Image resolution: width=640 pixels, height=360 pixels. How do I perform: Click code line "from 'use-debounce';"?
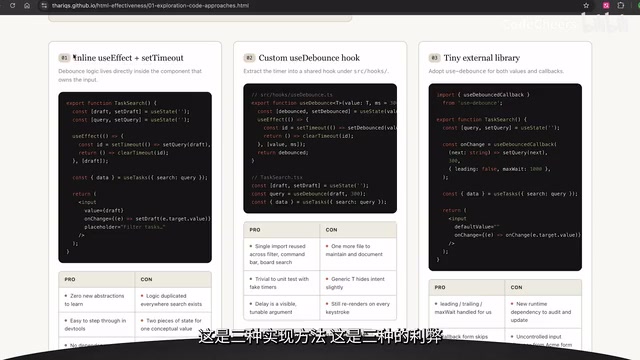pyautogui.click(x=473, y=103)
